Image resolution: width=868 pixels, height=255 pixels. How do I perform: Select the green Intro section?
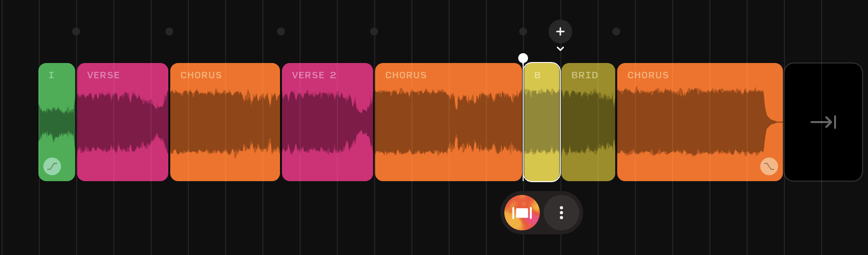point(57,122)
